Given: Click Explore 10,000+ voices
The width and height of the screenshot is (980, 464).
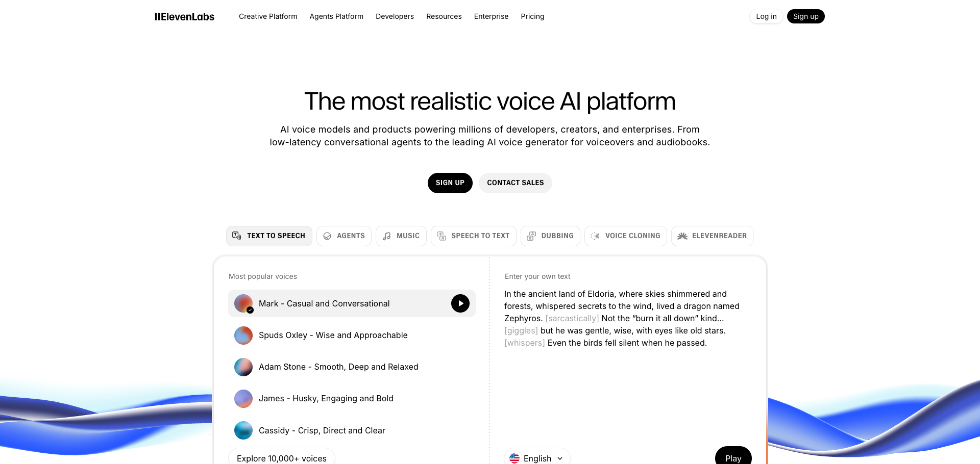Looking at the screenshot, I should [x=281, y=458].
